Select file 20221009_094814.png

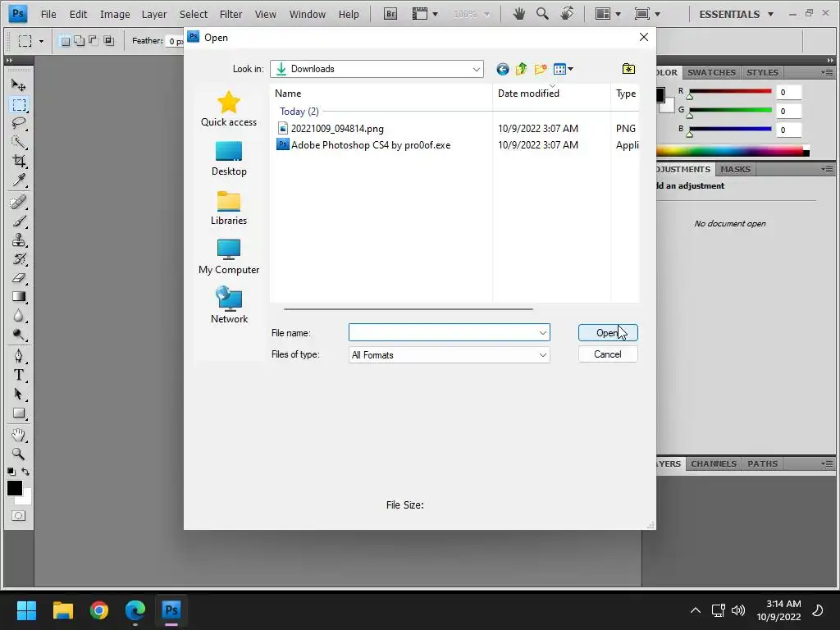click(337, 129)
